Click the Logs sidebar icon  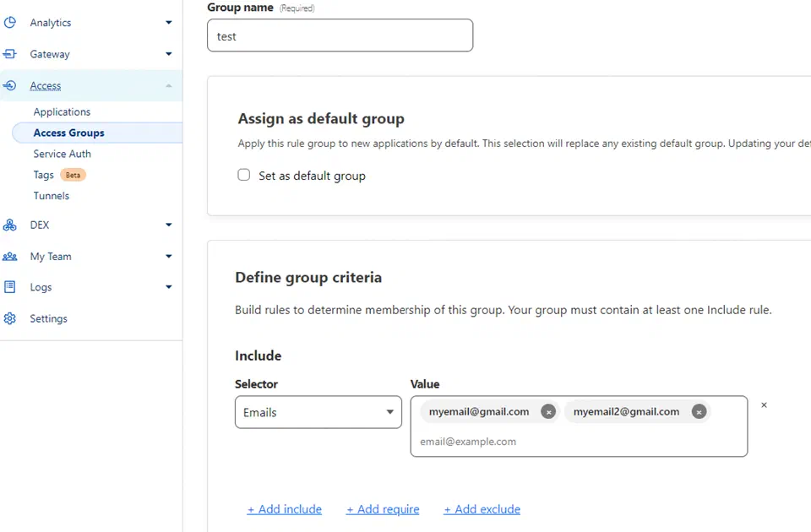[x=10, y=287]
